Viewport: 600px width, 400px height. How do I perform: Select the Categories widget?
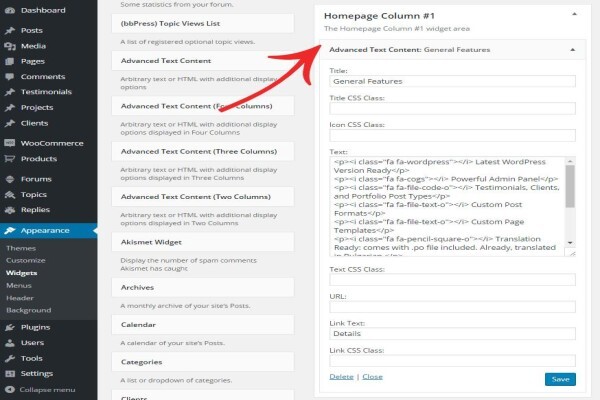click(x=203, y=362)
